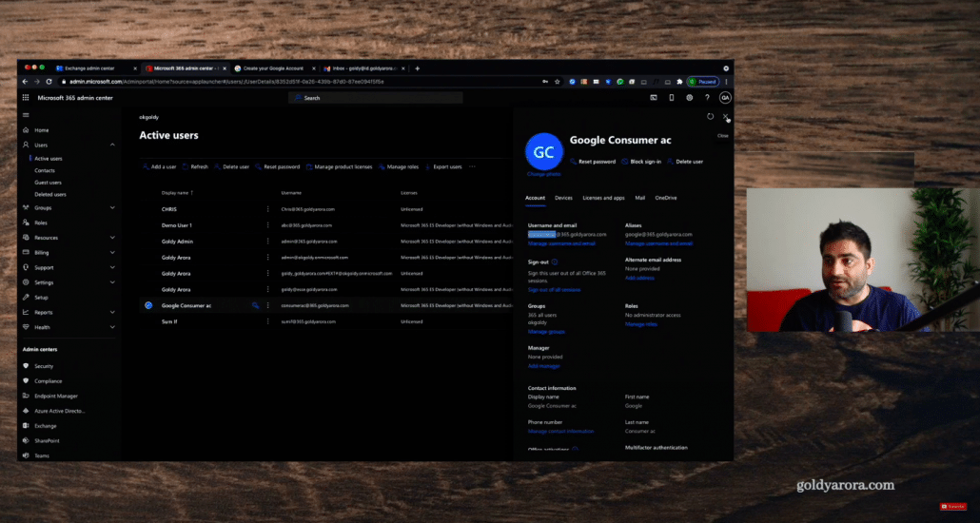The width and height of the screenshot is (980, 523).
Task: Open Roles in the sidebar
Action: pyautogui.click(x=41, y=223)
